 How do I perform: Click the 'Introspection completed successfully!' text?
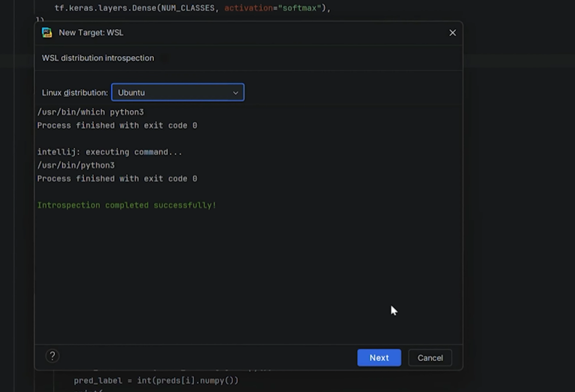[x=127, y=205]
